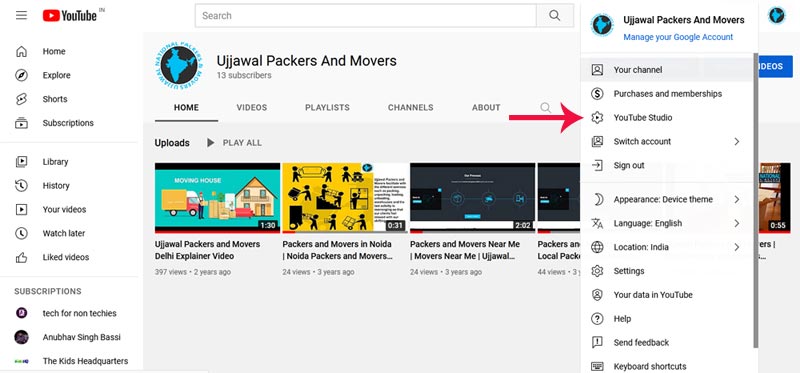800x373 pixels.
Task: Click the 397 views • 2 years ago text
Action: [x=193, y=272]
